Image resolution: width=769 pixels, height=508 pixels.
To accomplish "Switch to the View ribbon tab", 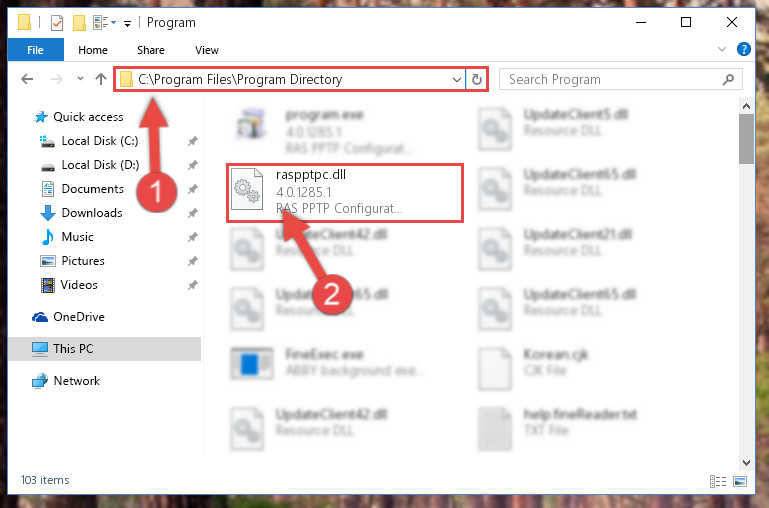I will [x=206, y=50].
